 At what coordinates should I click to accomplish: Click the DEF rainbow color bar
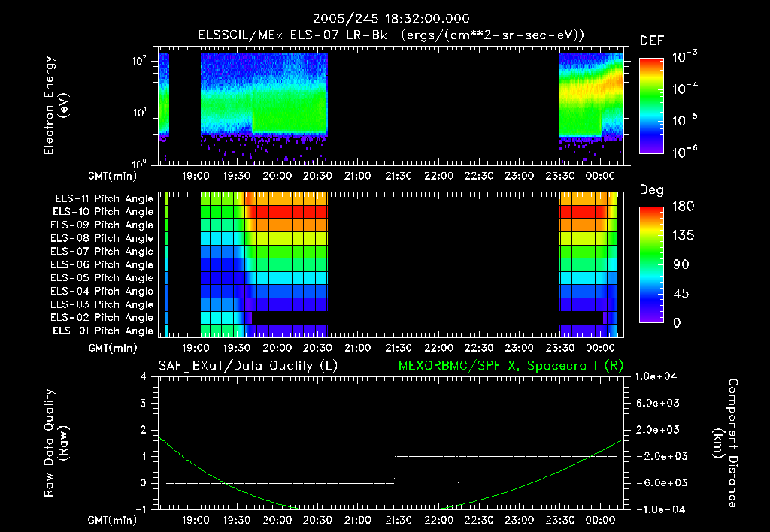(x=652, y=106)
